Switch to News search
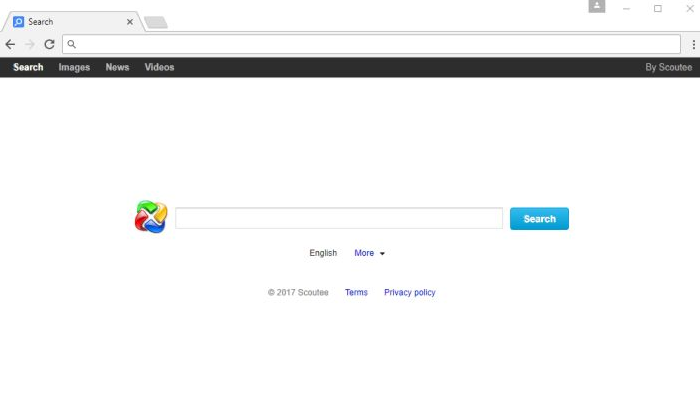Image resolution: width=700 pixels, height=420 pixels. click(x=117, y=67)
